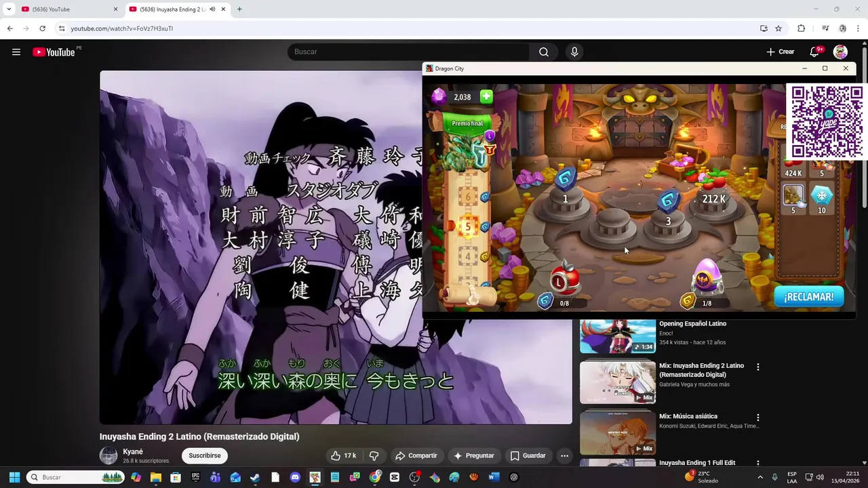The height and width of the screenshot is (488, 868).
Task: Select Premio final banner in Dragon City
Action: point(467,123)
